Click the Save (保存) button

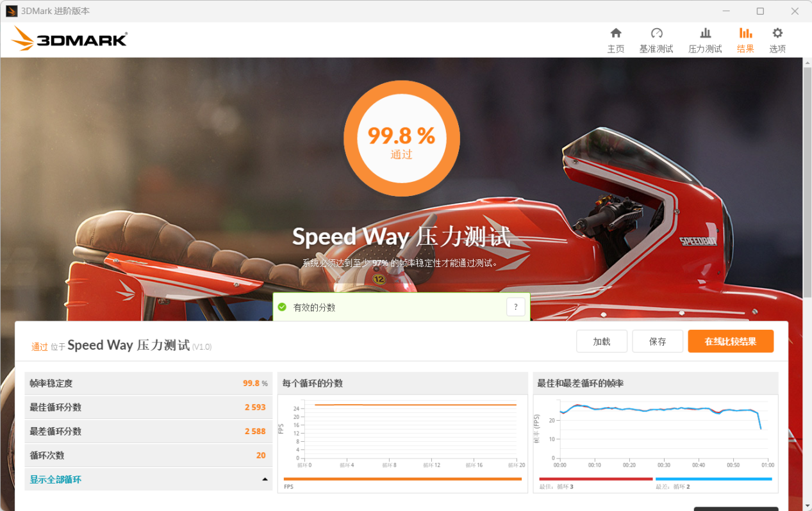(x=658, y=341)
